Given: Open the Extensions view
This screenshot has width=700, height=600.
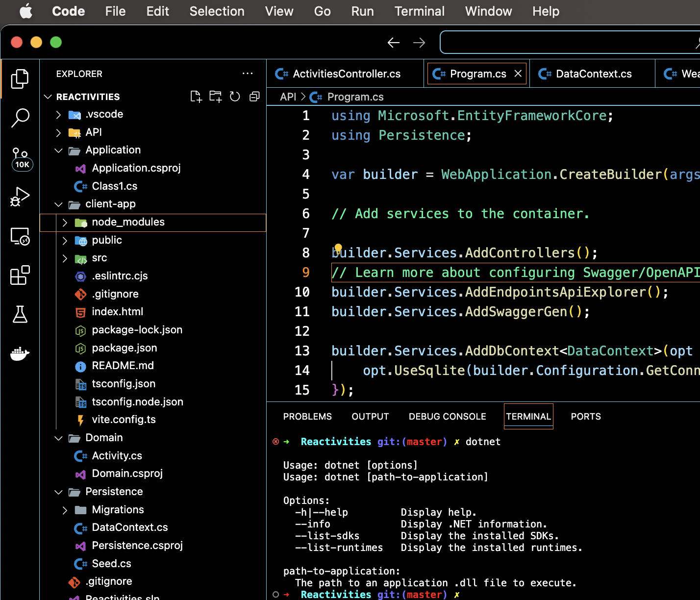Looking at the screenshot, I should [20, 275].
